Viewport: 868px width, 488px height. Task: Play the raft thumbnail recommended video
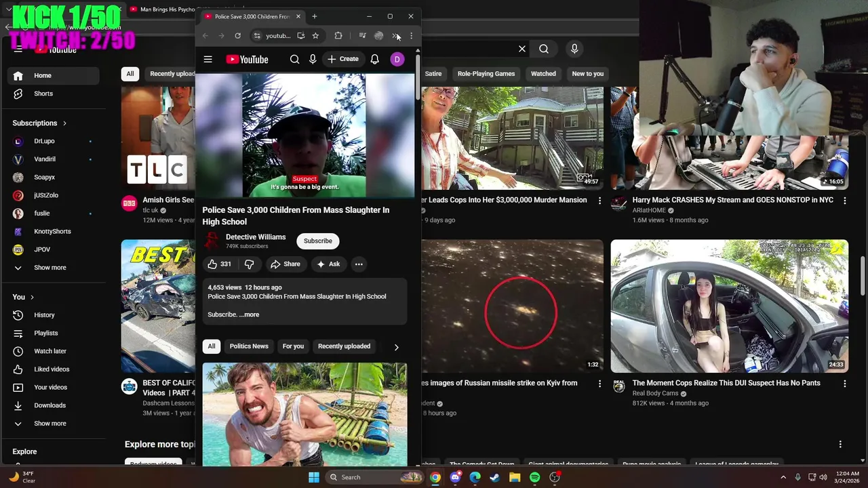304,414
